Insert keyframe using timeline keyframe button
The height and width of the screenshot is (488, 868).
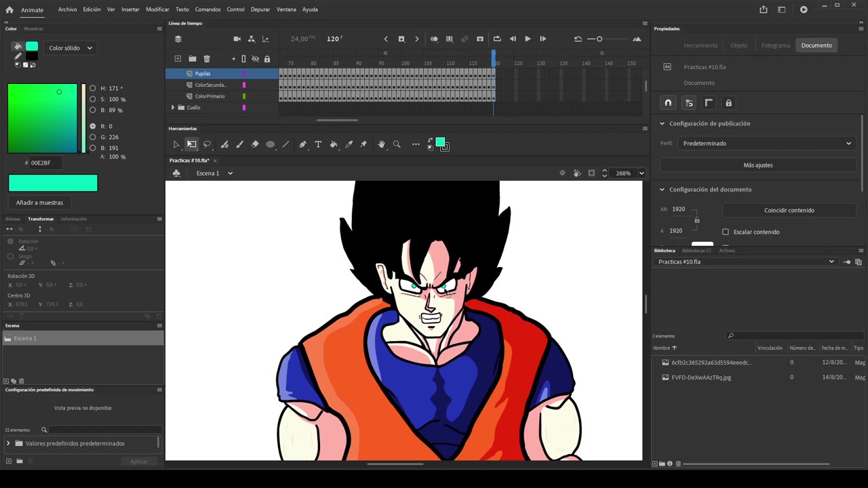point(401,39)
